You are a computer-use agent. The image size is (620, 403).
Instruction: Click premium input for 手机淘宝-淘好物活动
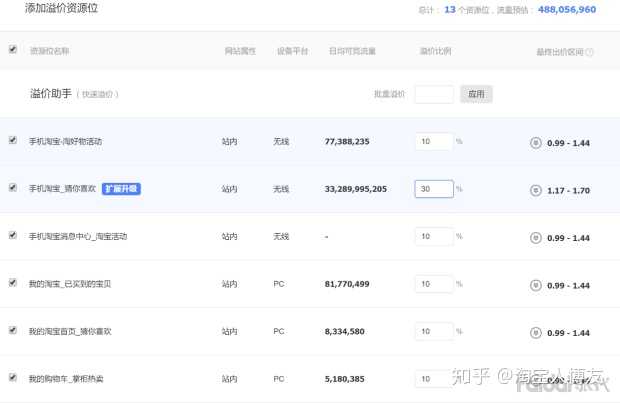(x=434, y=142)
